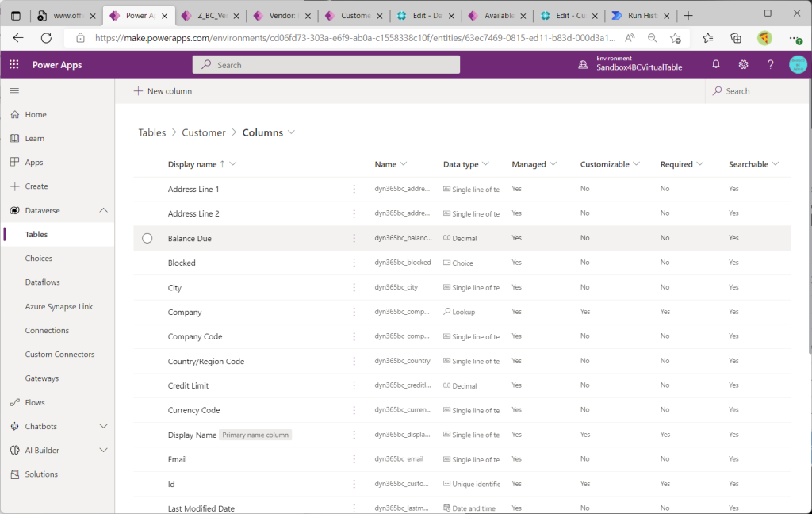Open the Name column header dropdown
This screenshot has height=514, width=812.
point(404,164)
